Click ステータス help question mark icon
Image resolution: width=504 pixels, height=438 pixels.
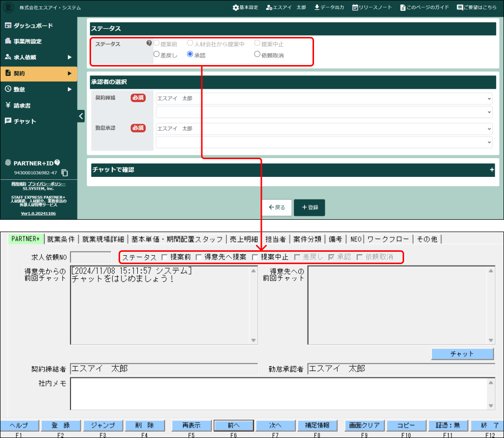(149, 43)
